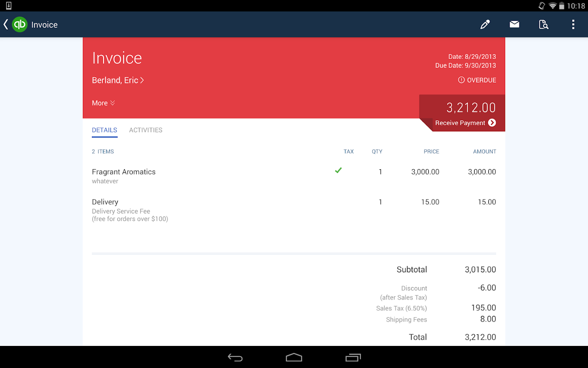Tap the Subtotal label
Image resolution: width=588 pixels, height=368 pixels.
412,269
